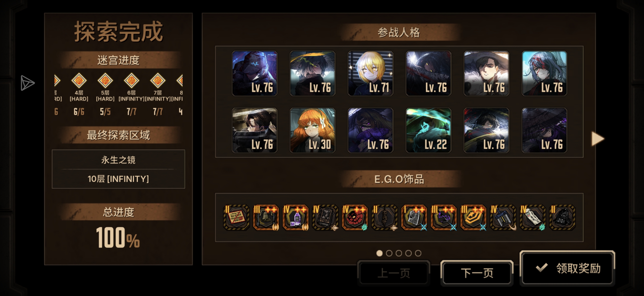Click the greyed-out 上一页 previous page button

pos(393,273)
